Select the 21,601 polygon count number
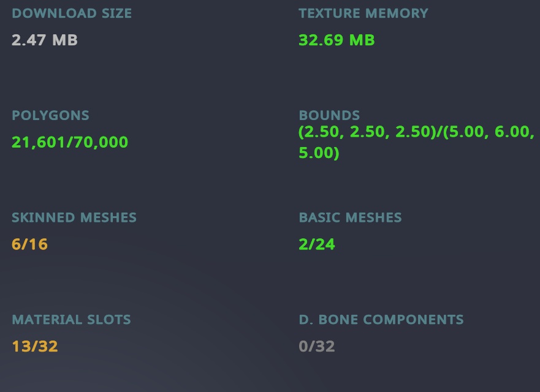Viewport: 540px width, 392px height. tap(37, 143)
